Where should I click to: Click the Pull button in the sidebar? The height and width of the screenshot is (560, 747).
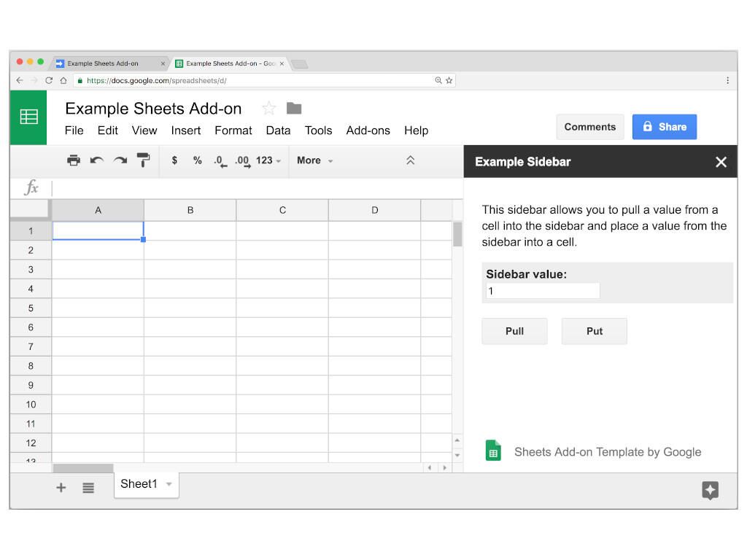tap(514, 330)
